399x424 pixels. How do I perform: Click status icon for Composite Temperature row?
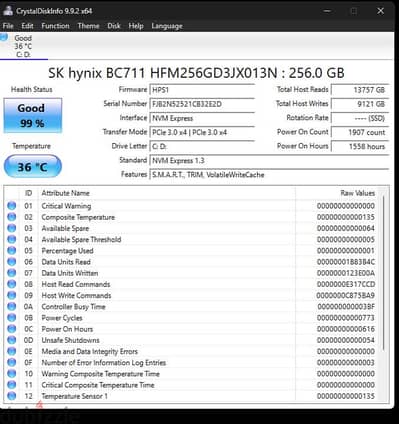(x=12, y=217)
